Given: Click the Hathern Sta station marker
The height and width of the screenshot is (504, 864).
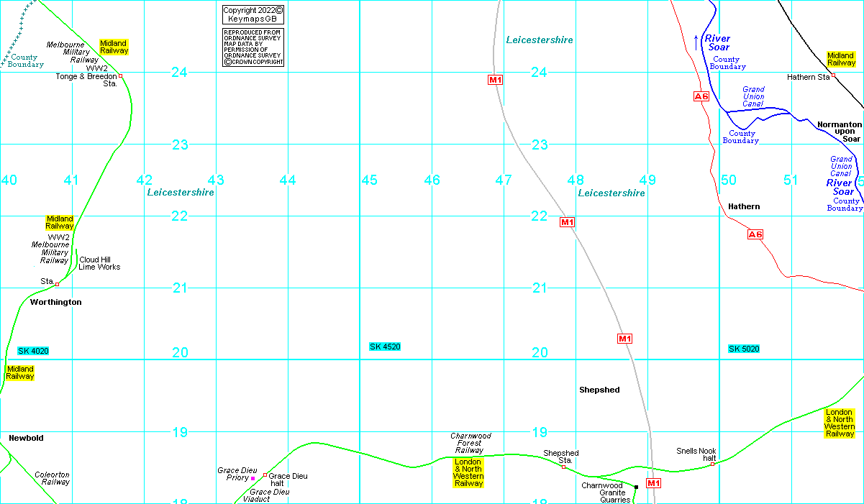Looking at the screenshot, I should coord(834,75).
